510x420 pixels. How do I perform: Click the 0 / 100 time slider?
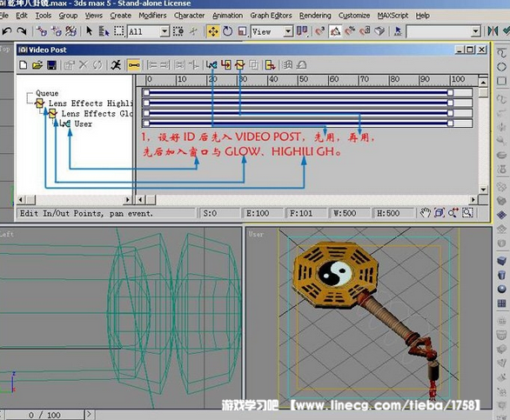pyautogui.click(x=44, y=415)
